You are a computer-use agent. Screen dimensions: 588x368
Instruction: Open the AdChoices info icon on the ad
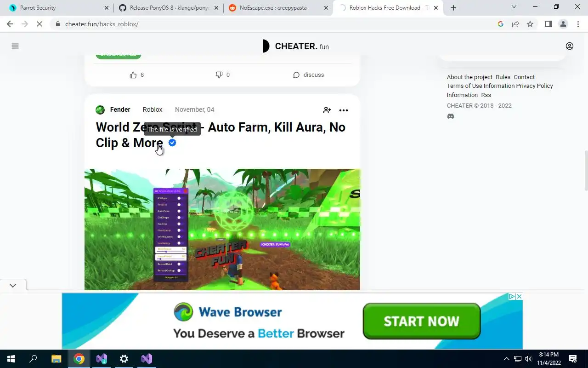pyautogui.click(x=512, y=297)
